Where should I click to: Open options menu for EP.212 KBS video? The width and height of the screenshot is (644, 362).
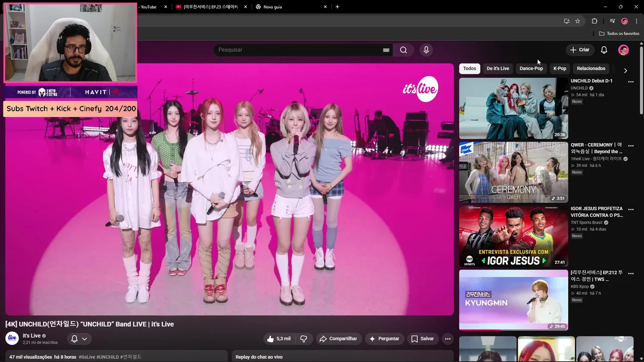pos(631,274)
